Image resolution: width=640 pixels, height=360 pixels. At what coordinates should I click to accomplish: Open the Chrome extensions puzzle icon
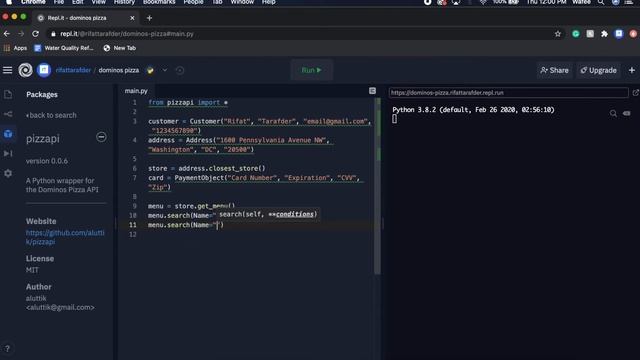(604, 34)
